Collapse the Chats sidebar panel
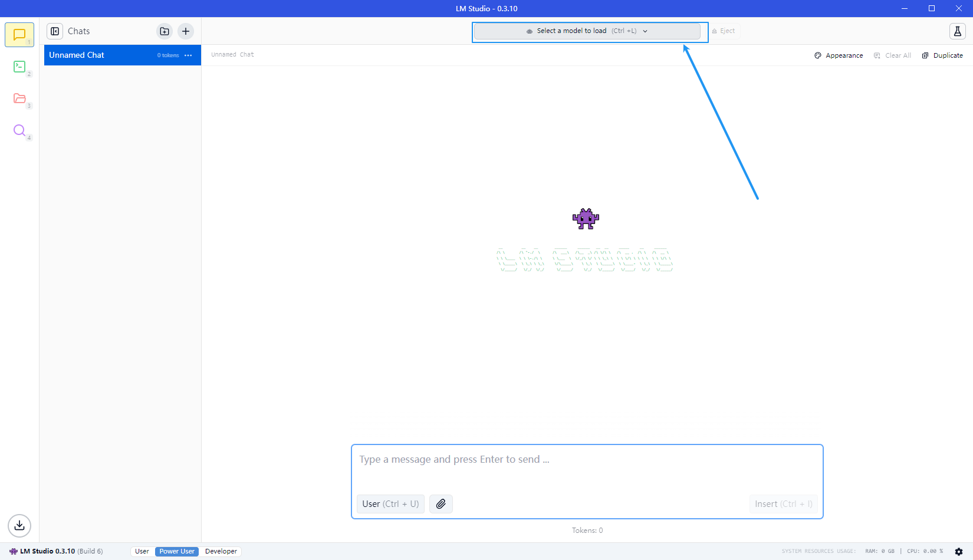Screen dimensions: 973x560 (55, 31)
